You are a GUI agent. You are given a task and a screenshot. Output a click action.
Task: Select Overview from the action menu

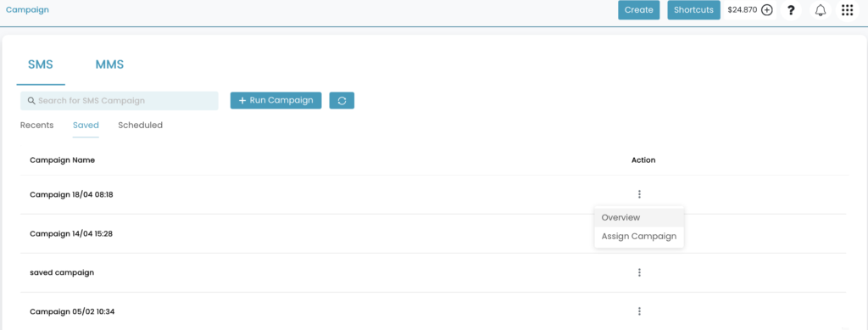tap(639, 218)
